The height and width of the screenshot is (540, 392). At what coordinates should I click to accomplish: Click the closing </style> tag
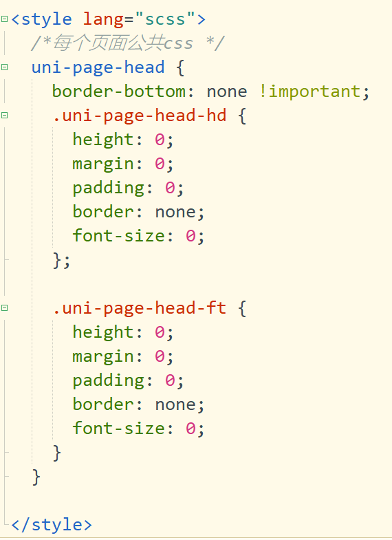[x=52, y=525]
